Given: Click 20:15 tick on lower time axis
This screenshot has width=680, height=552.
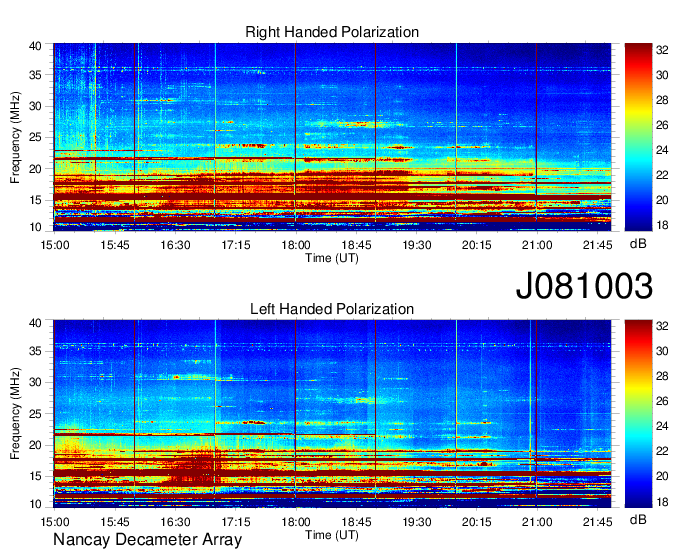Looking at the screenshot, I should [477, 522].
